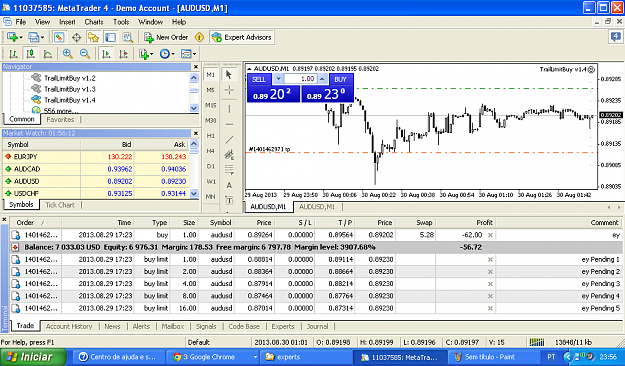
Task: Sort terminal by Profit column header
Action: [x=465, y=222]
